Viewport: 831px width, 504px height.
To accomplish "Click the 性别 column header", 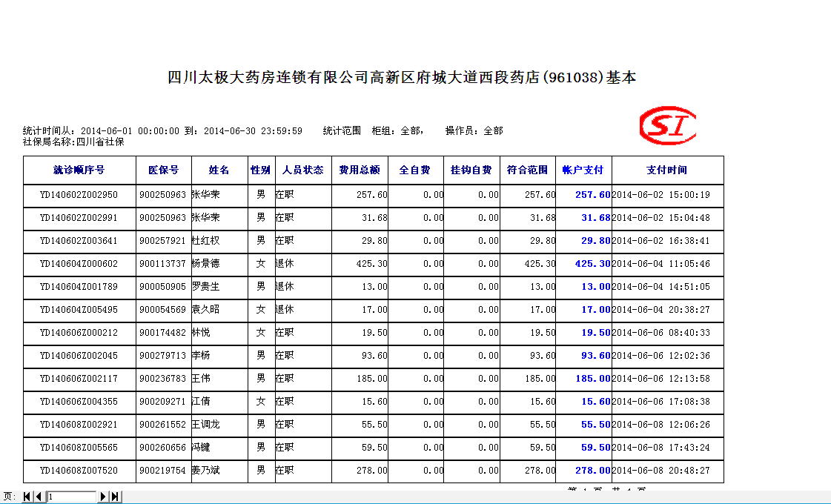I will pyautogui.click(x=261, y=170).
